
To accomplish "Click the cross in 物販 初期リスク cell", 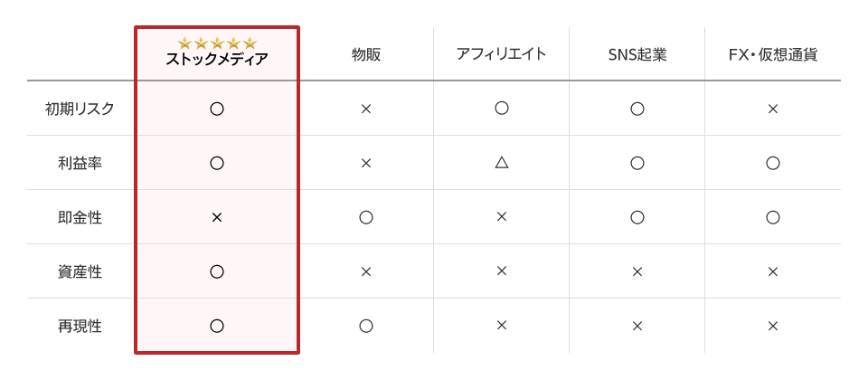I will point(366,109).
